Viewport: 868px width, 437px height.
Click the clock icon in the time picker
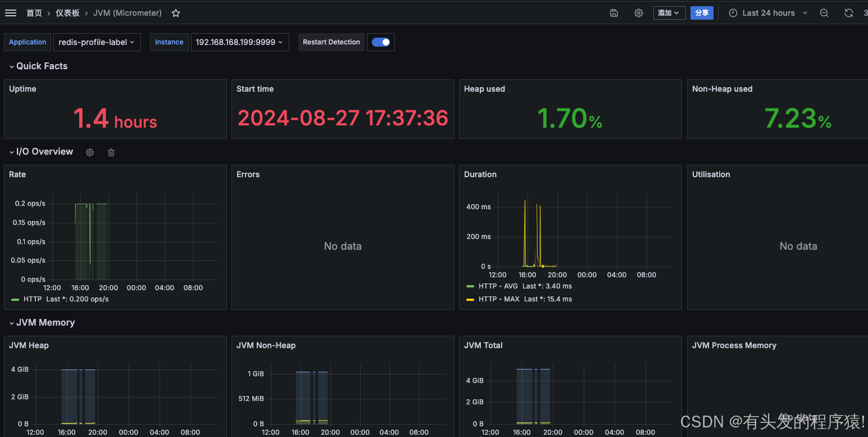(x=733, y=13)
